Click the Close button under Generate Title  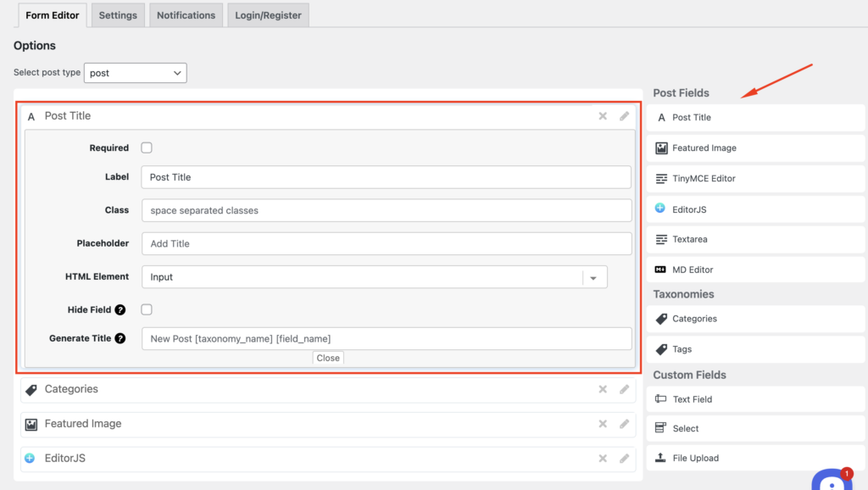(328, 358)
